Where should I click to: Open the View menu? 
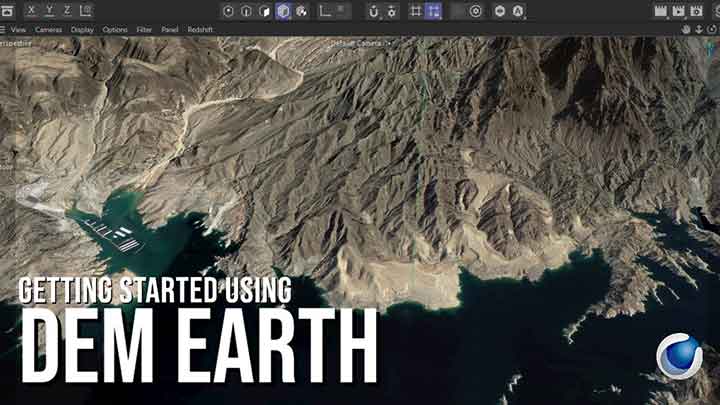18,29
